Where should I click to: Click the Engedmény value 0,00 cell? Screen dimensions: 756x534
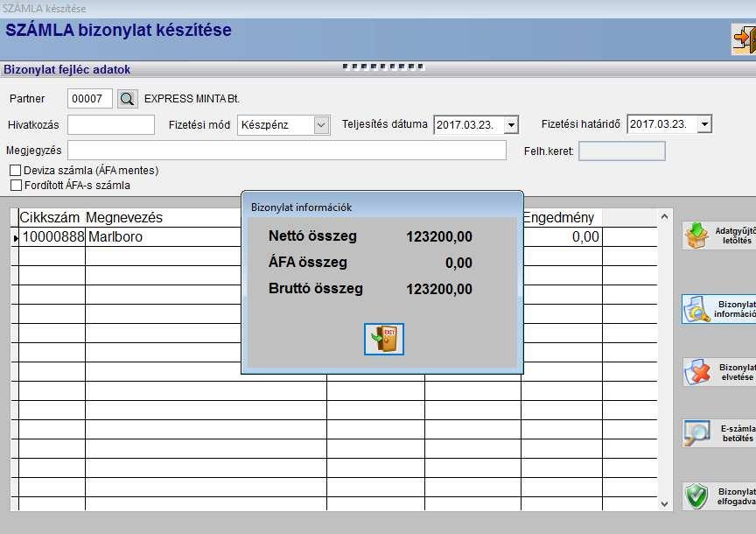click(562, 237)
